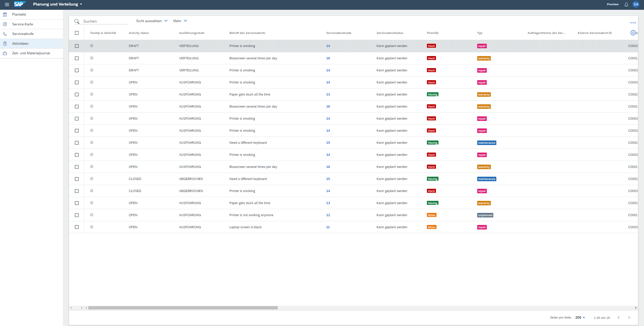Image resolution: width=644 pixels, height=326 pixels.
Task: Select checkbox for OPEN Need a different keyboard row
Action: (77, 143)
